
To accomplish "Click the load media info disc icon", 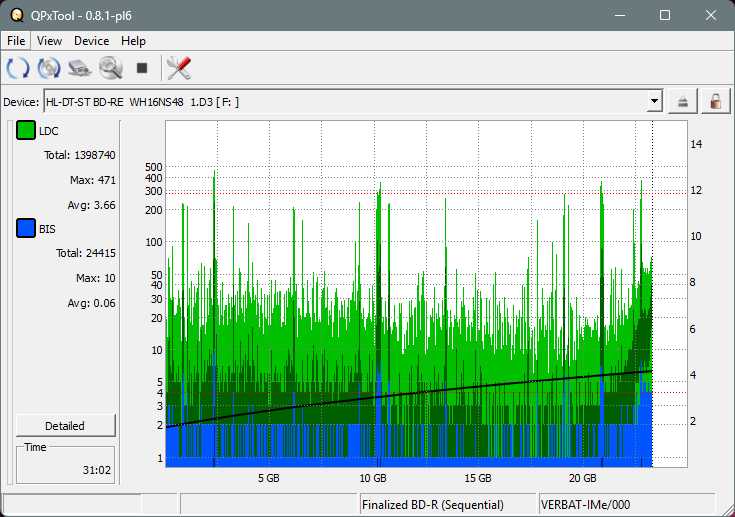I will (x=49, y=68).
